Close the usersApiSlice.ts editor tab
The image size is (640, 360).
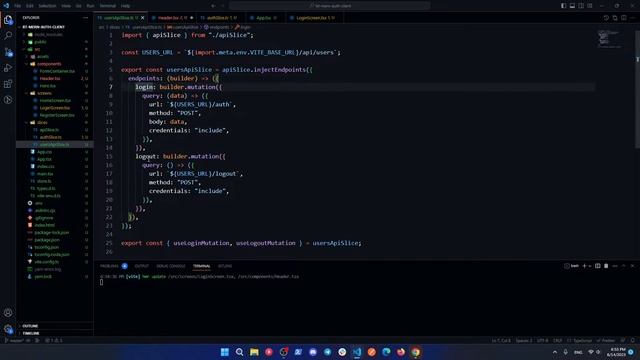[142, 18]
